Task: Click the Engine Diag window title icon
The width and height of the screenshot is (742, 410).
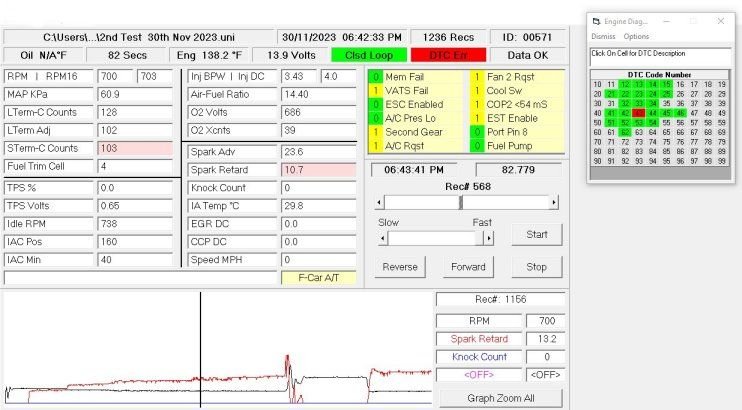Action: [597, 21]
